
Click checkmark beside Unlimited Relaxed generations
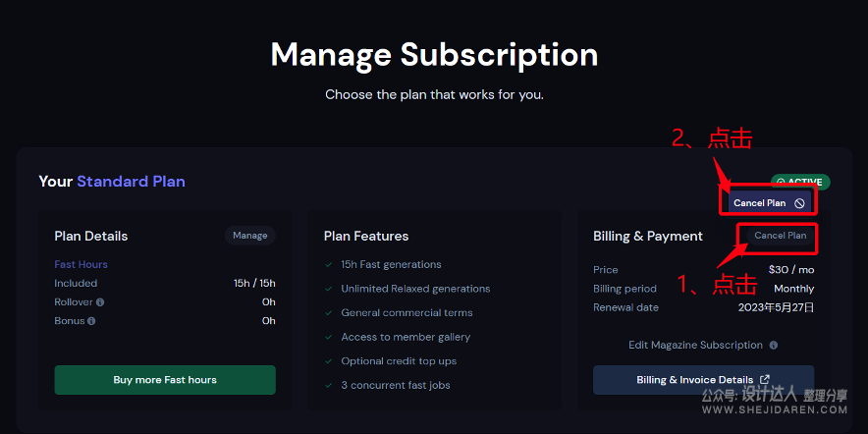pyautogui.click(x=329, y=289)
